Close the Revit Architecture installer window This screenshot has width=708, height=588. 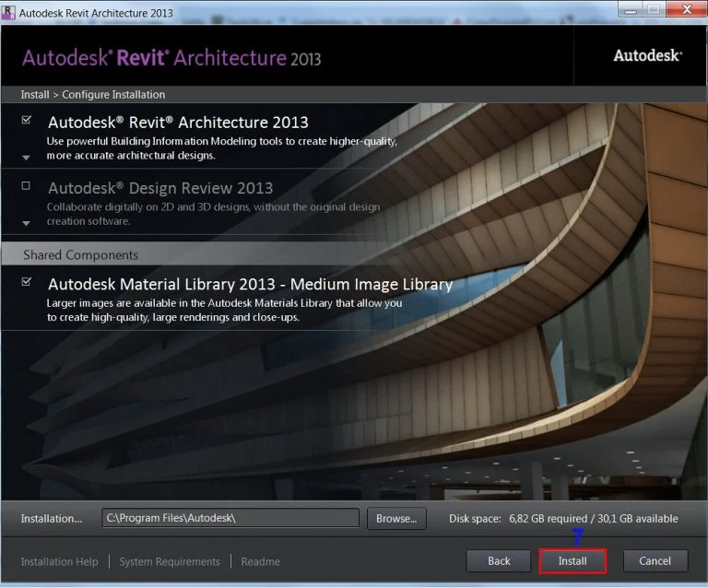click(685, 9)
